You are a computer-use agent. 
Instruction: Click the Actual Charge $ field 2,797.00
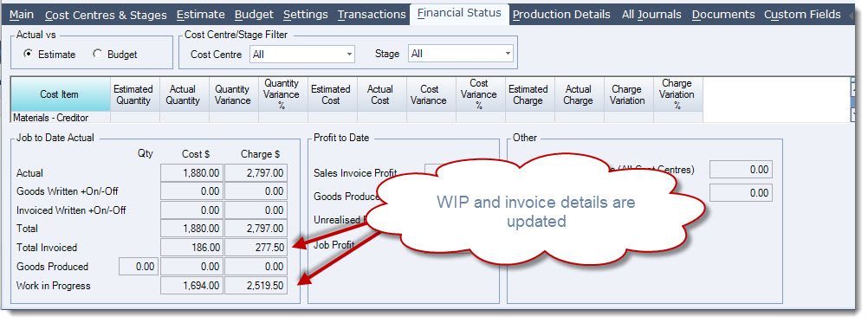(256, 173)
